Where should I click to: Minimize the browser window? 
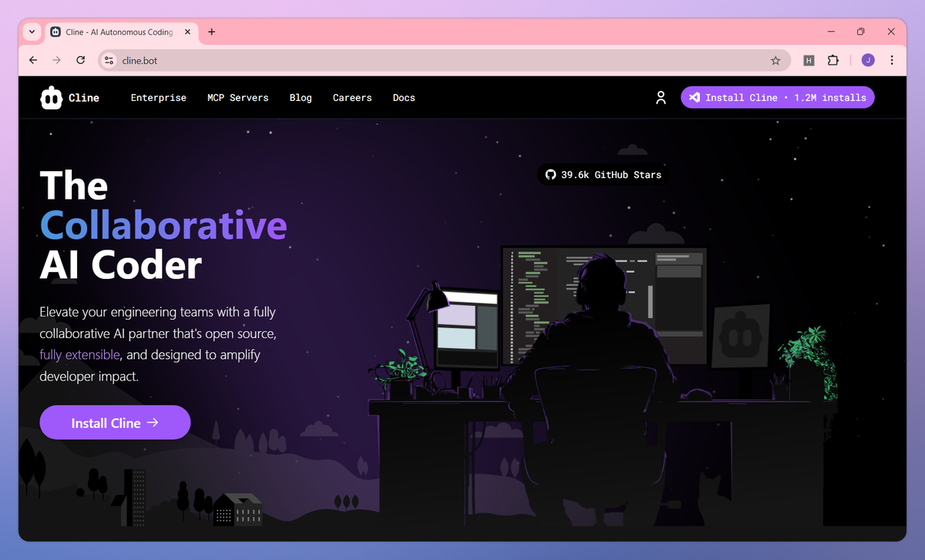coord(831,32)
